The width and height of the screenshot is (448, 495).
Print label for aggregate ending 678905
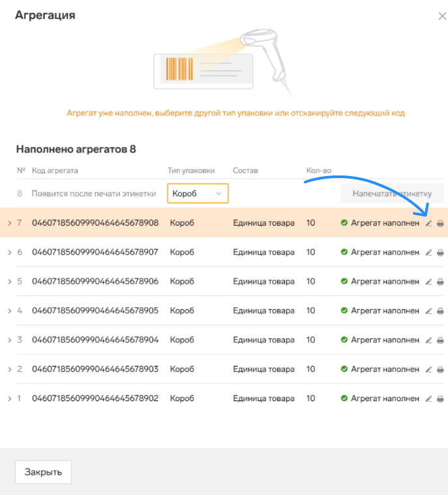[x=440, y=311]
